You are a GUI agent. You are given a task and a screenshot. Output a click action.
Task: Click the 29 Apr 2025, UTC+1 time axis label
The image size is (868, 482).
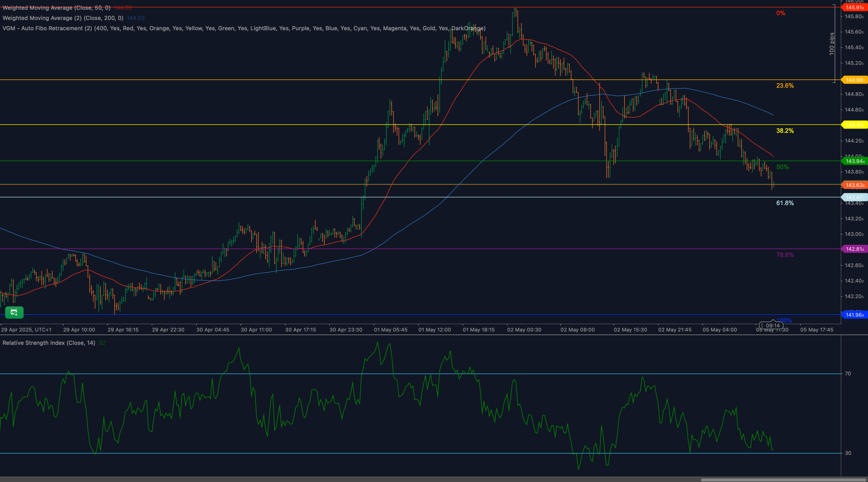pos(26,330)
